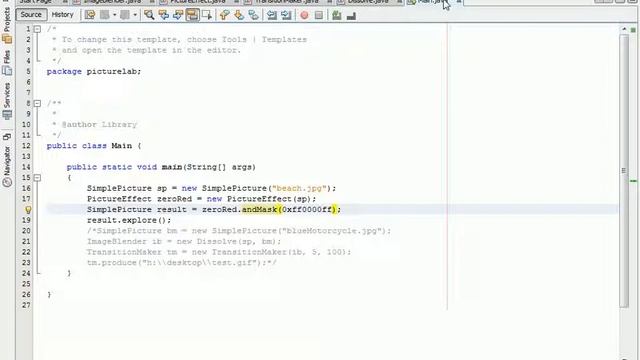
Task: Switch to the Source view
Action: tap(31, 15)
